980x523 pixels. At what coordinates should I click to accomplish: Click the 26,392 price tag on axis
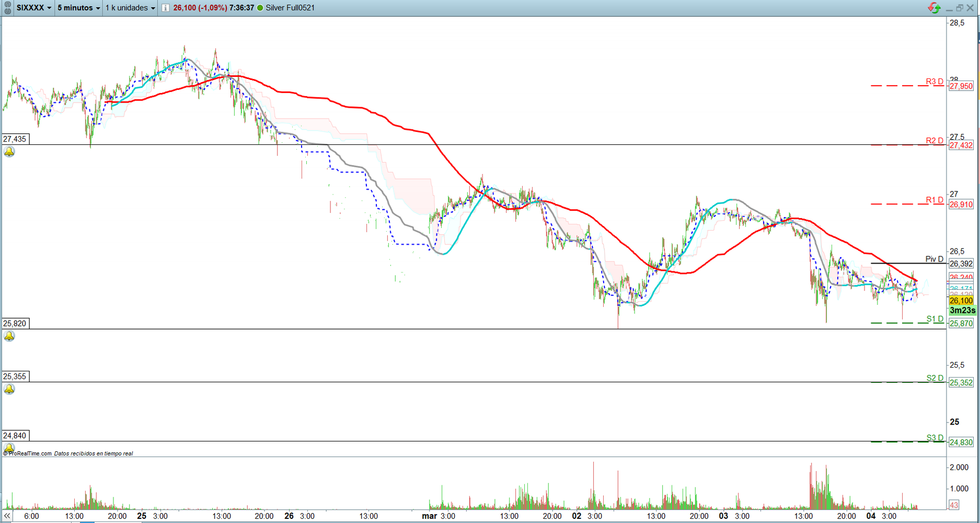[x=961, y=264]
